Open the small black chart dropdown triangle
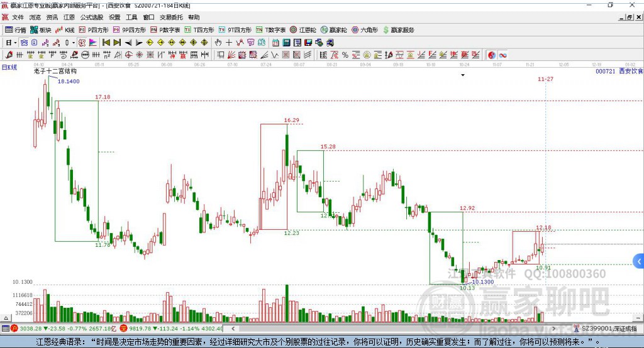 (x=463, y=75)
